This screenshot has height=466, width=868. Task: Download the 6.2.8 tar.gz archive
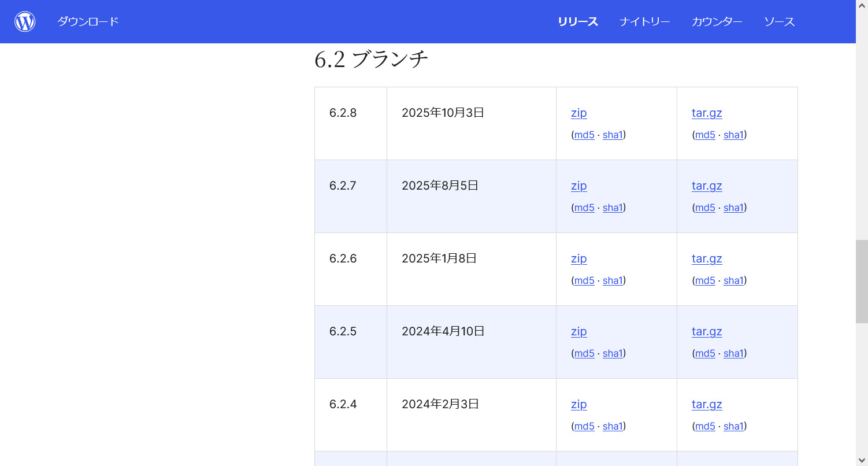[707, 113]
